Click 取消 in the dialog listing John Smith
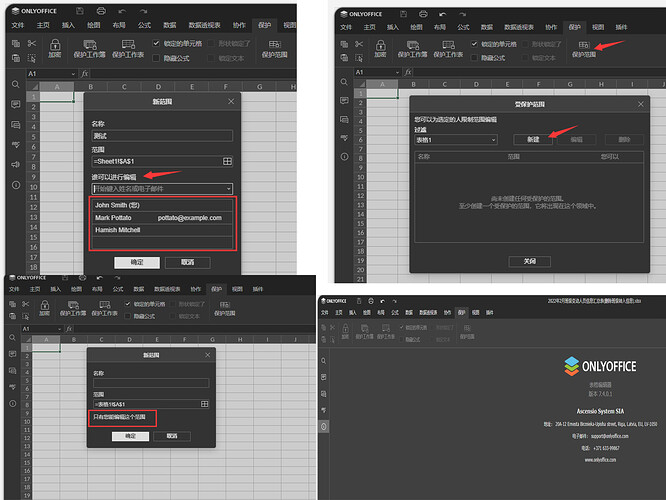 tap(187, 263)
